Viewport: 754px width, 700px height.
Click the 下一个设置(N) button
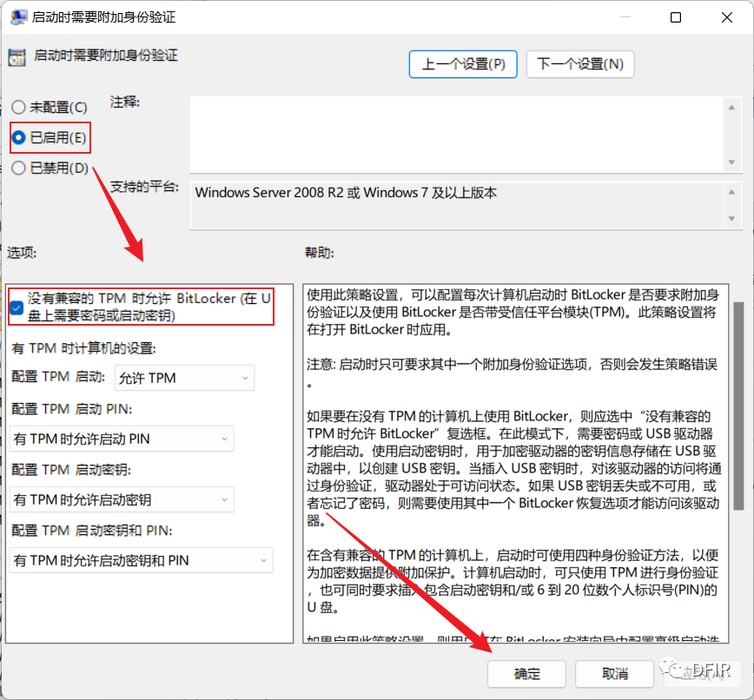(x=580, y=64)
